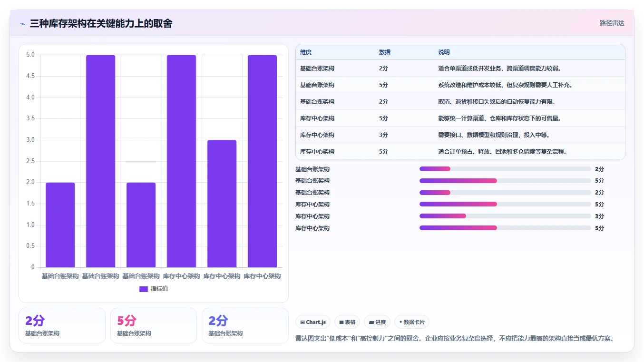
Task: Select row 需要接口、数据模型和规则治理,投入中等
Action: click(x=460, y=135)
